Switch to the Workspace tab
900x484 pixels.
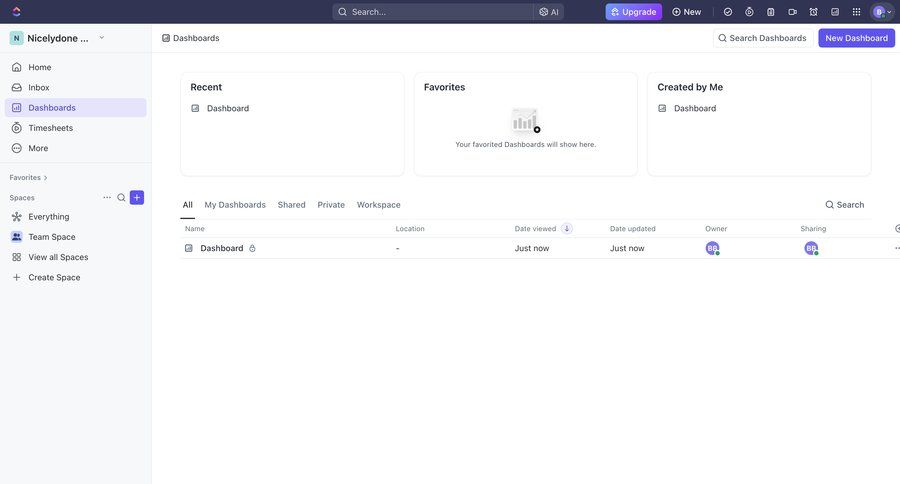[379, 204]
